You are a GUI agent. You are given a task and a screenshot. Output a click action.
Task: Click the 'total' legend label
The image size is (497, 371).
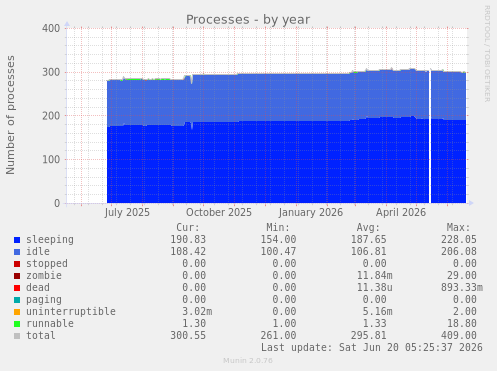pos(41,335)
